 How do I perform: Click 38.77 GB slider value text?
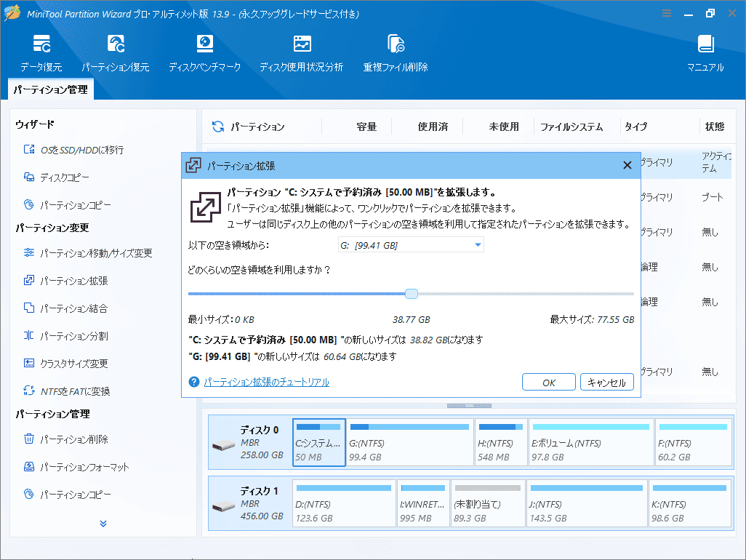coord(411,319)
